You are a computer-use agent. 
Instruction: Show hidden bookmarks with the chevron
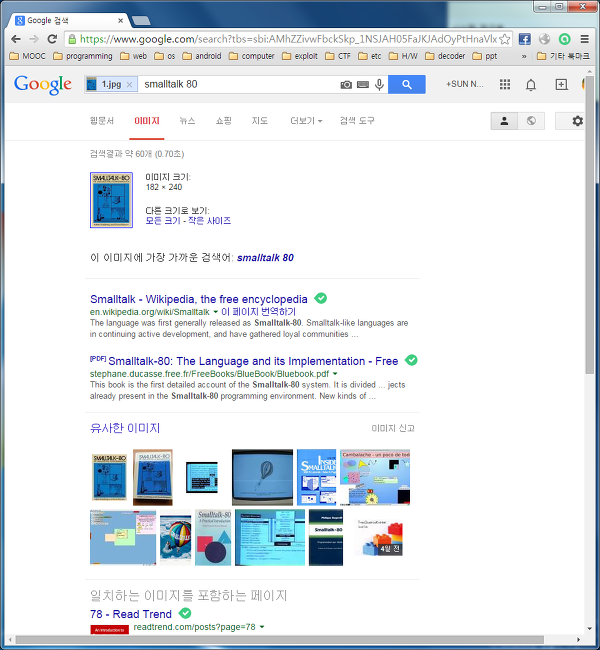click(x=524, y=56)
